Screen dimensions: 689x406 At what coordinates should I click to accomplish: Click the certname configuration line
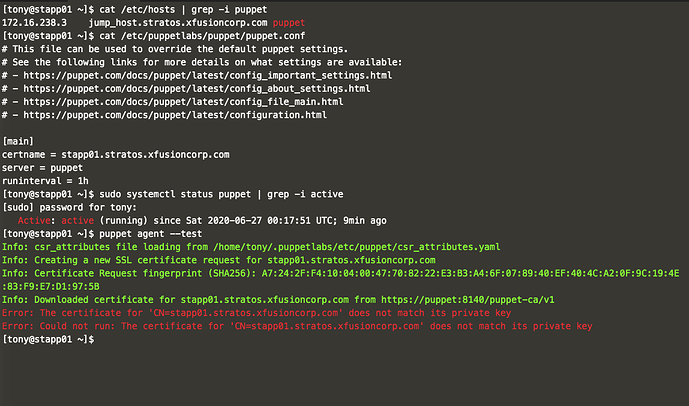coord(116,154)
